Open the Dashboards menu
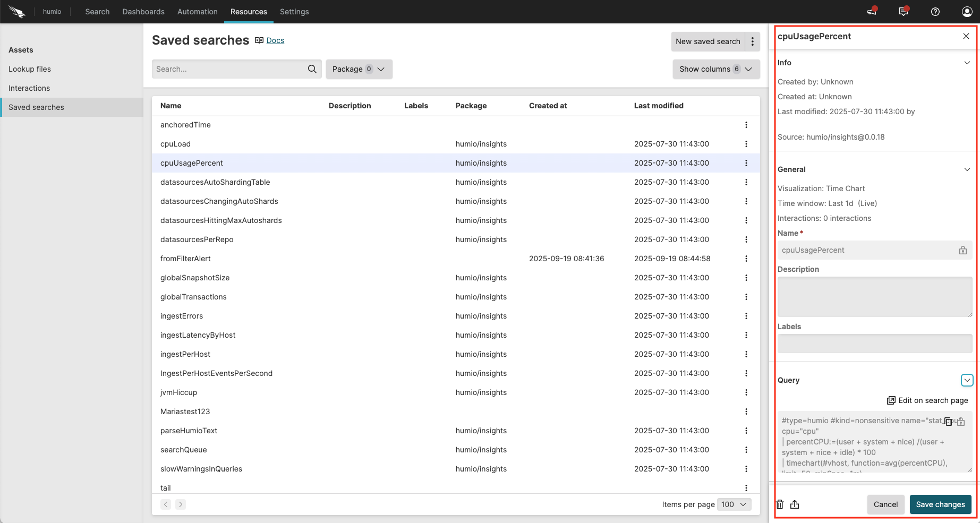This screenshot has height=523, width=980. tap(143, 12)
